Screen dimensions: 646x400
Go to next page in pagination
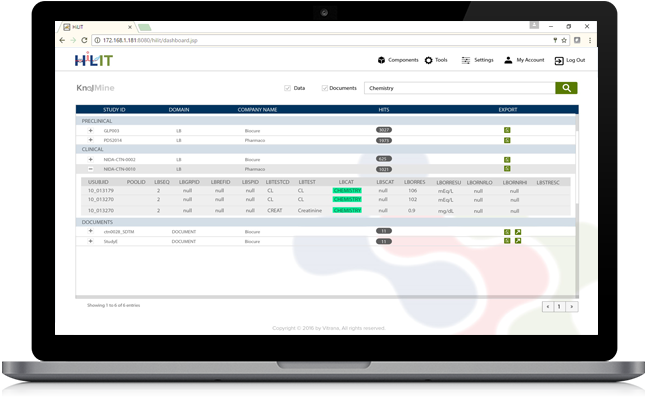coord(571,306)
